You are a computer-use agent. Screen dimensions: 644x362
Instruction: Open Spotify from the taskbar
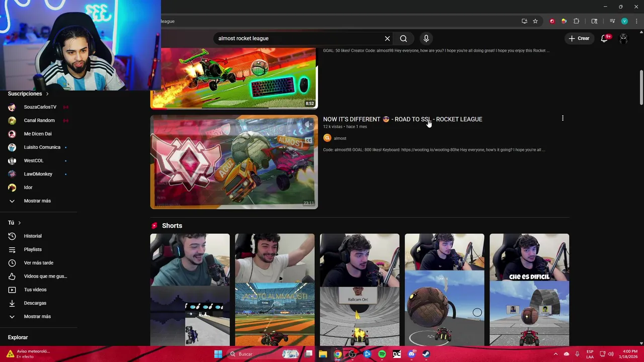click(x=382, y=354)
